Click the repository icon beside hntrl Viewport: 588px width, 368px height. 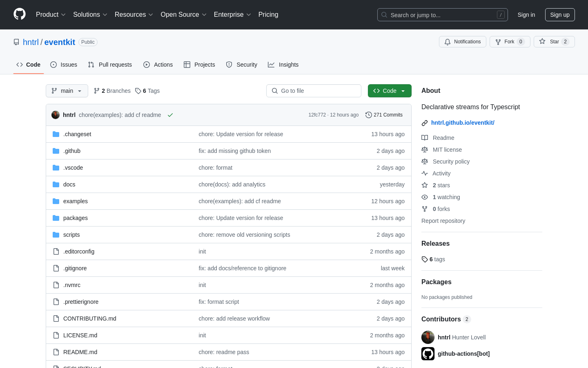[16, 42]
